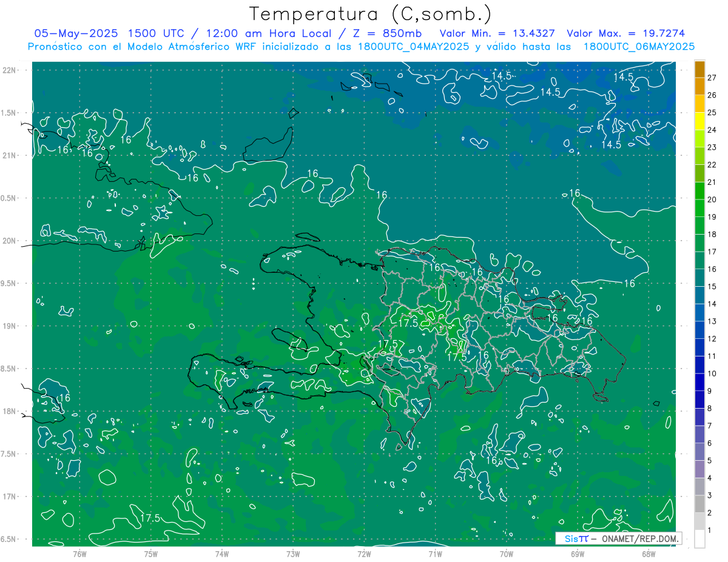Click the '8.5N' latitude axis label
This screenshot has height=562, width=728.
pos(9,369)
